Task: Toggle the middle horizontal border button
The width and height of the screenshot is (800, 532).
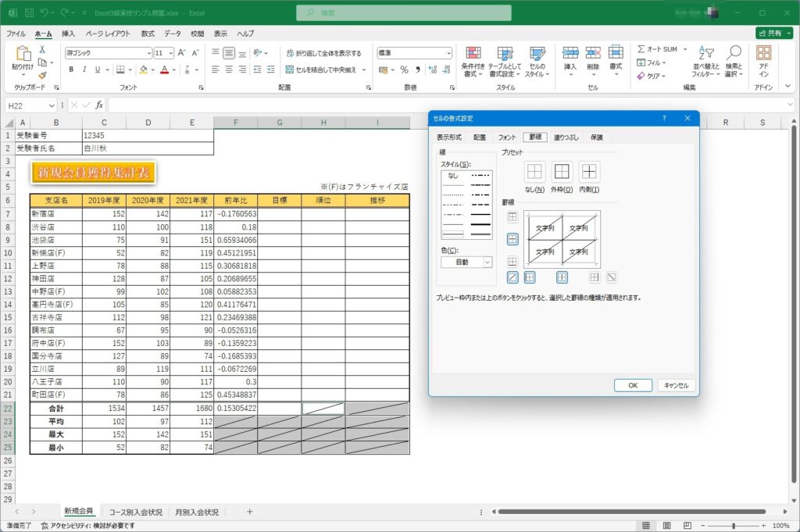Action: [x=512, y=239]
